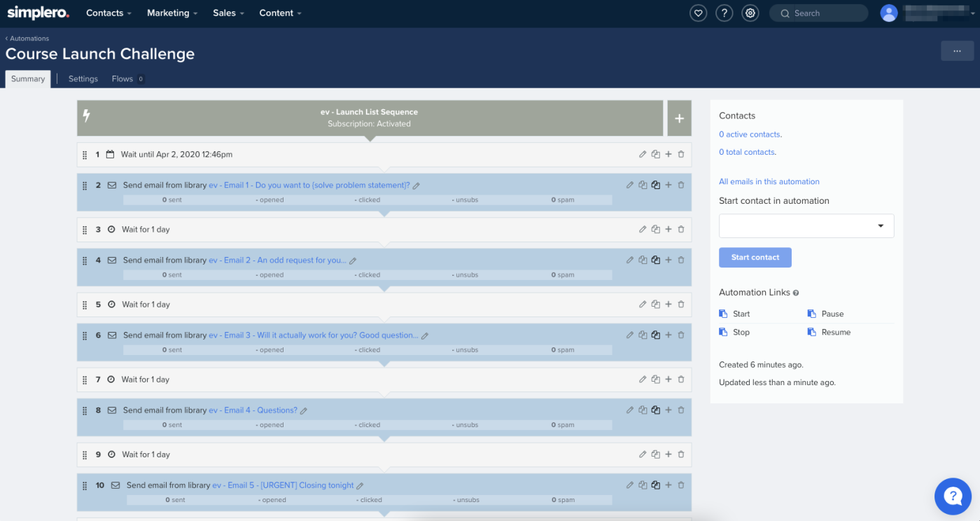Click the drag handle of step 7
This screenshot has width=980, height=521.
coord(85,380)
